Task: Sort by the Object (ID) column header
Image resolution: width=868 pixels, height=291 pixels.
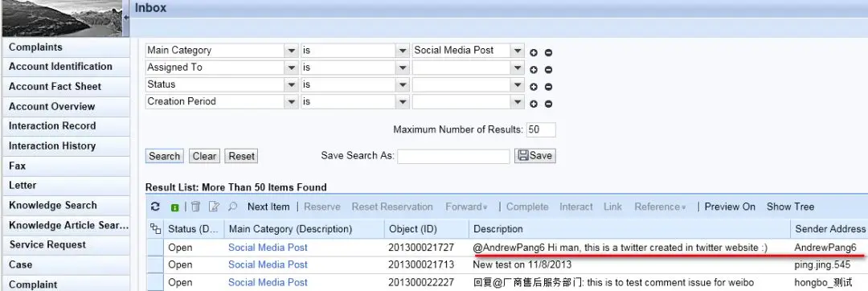Action: pyautogui.click(x=426, y=228)
